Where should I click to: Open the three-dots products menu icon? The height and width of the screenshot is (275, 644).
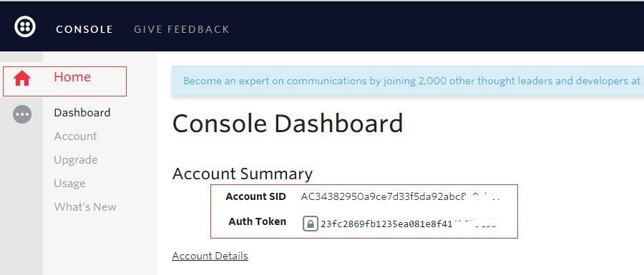coord(22,114)
